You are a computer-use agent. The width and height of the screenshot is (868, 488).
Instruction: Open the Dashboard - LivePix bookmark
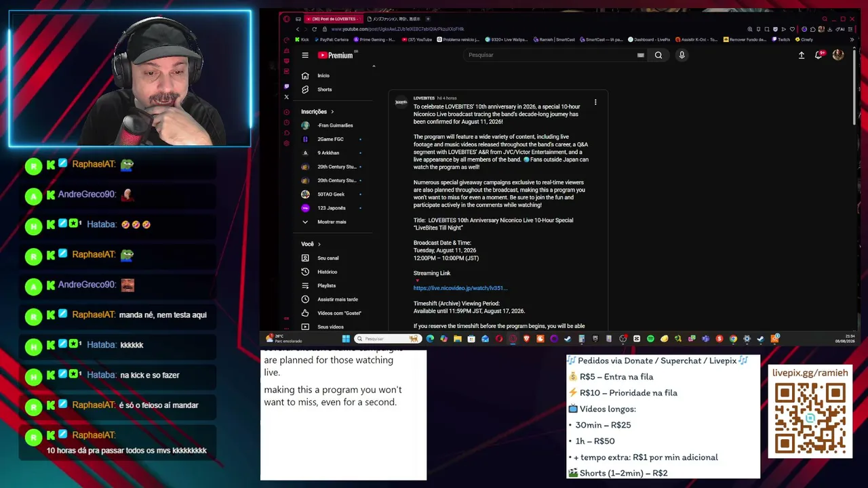649,39
